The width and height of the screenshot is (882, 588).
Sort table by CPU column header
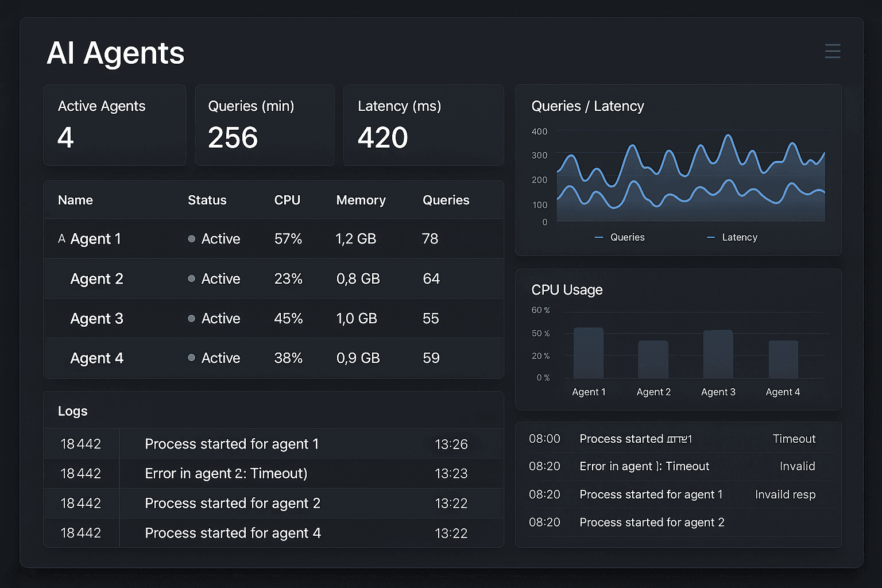tap(287, 200)
